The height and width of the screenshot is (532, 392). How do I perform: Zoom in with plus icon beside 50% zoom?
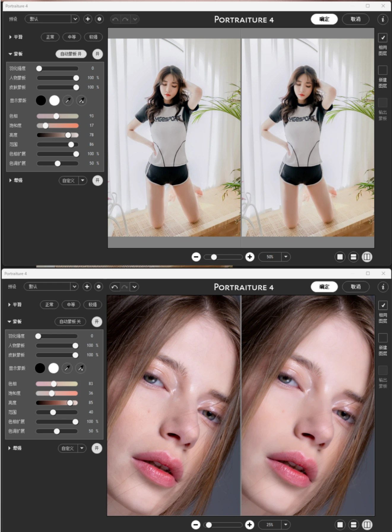pos(250,257)
